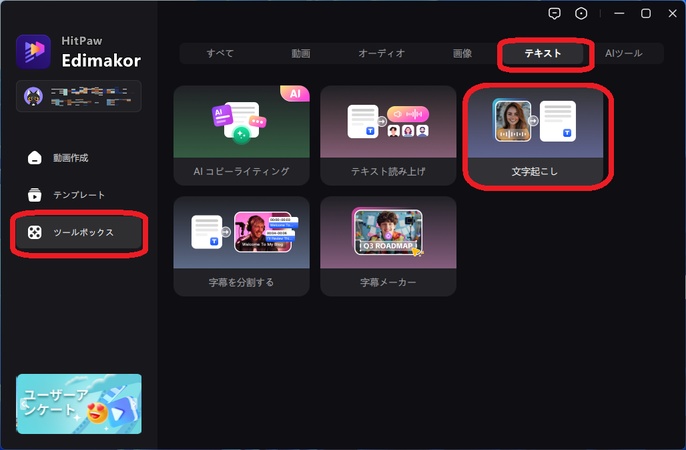Switch to the AIツール tab
Screen dimensions: 686x450
pyautogui.click(x=623, y=53)
